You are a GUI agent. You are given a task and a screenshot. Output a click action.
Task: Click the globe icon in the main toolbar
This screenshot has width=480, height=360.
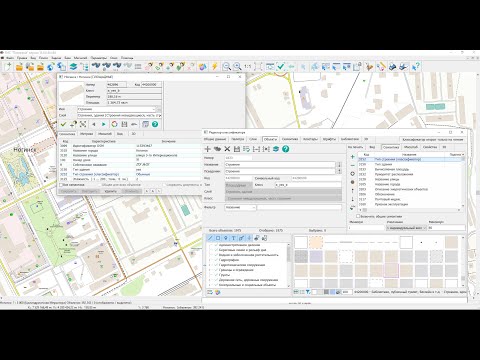pos(51,67)
